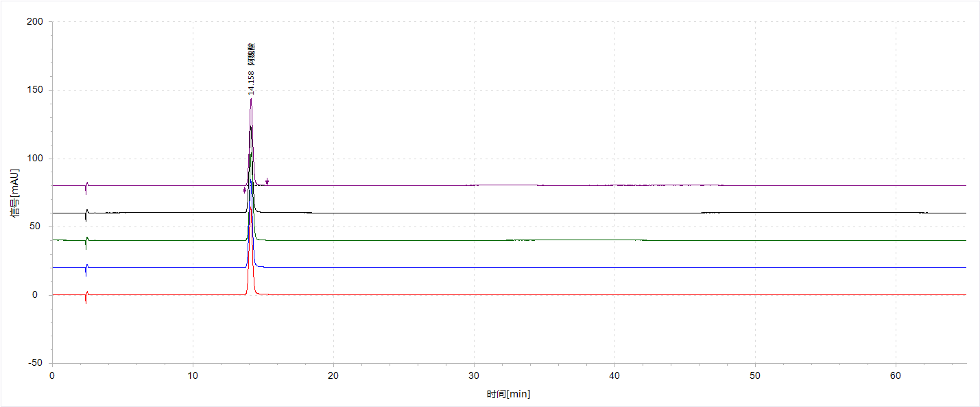
Task: Click the 阿魏酸 peak name label
Action: 251,54
